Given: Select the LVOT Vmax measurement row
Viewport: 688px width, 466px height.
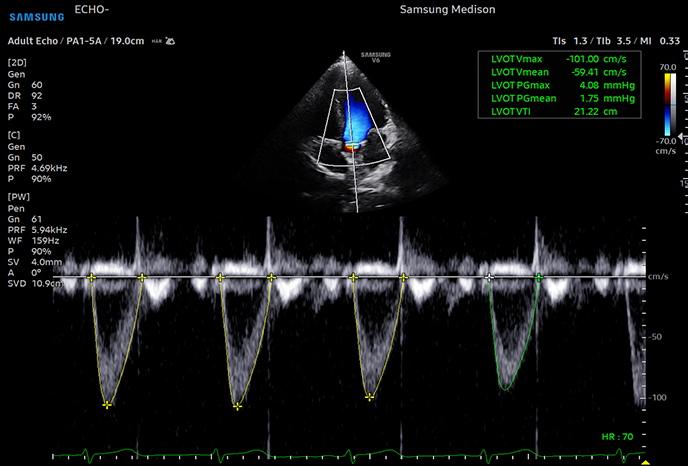Looking at the screenshot, I should pyautogui.click(x=559, y=59).
